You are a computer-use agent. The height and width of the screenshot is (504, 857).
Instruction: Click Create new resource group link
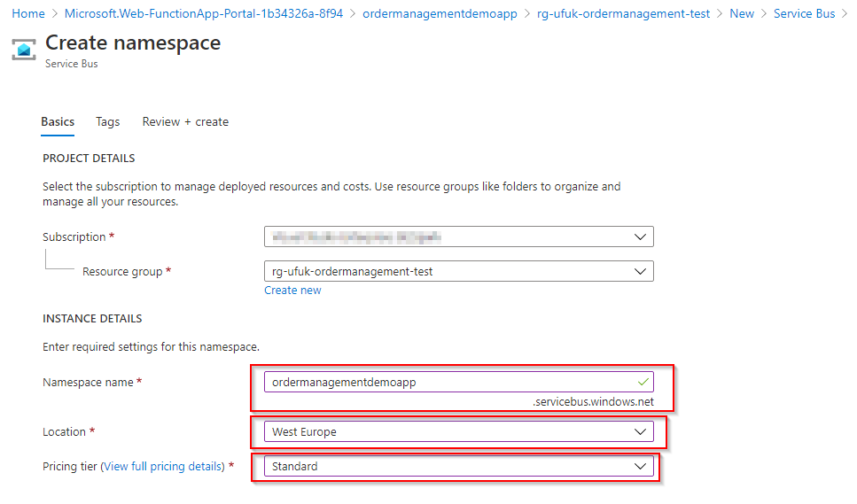(292, 291)
